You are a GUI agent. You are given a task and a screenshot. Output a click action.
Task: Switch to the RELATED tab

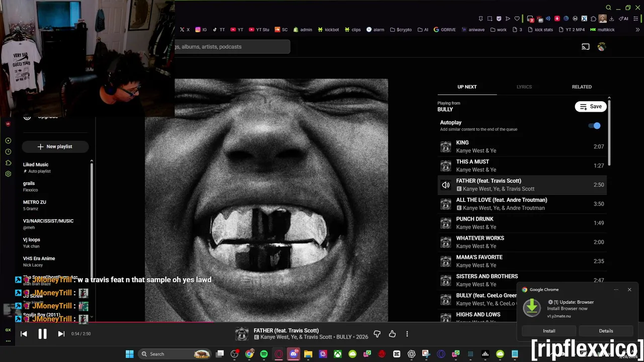coord(582,87)
